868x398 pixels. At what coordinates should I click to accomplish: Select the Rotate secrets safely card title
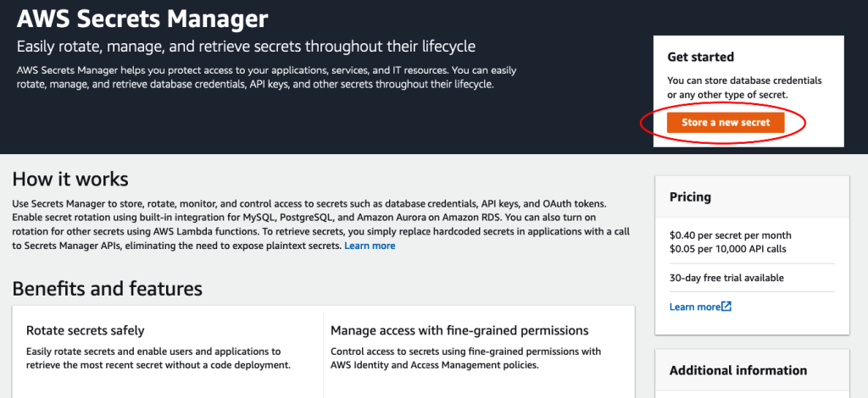coord(85,330)
